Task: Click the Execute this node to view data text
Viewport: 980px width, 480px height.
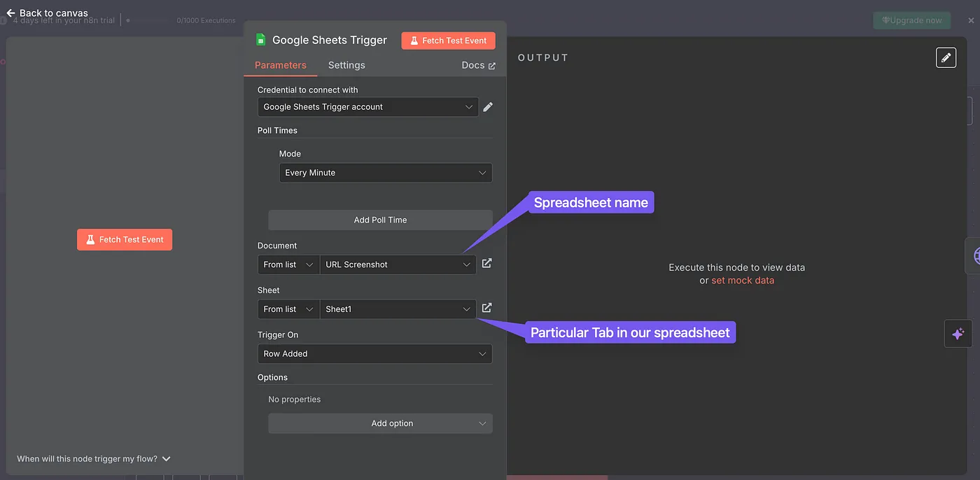Action: [x=737, y=267]
